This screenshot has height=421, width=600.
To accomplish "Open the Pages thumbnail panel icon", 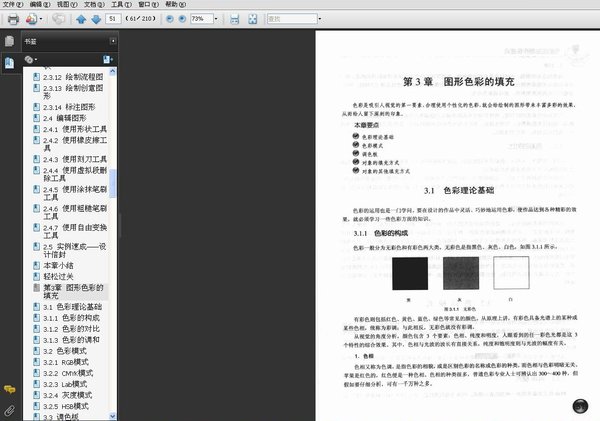I will (x=10, y=42).
